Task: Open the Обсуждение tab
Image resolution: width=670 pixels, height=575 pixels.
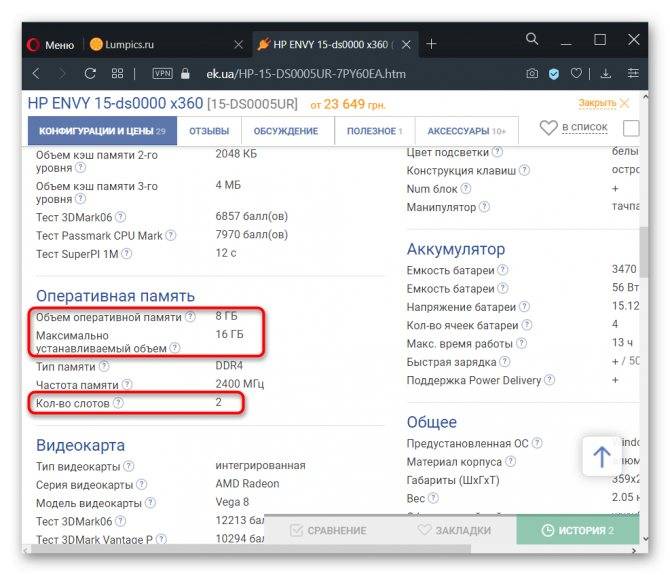Action: click(286, 131)
